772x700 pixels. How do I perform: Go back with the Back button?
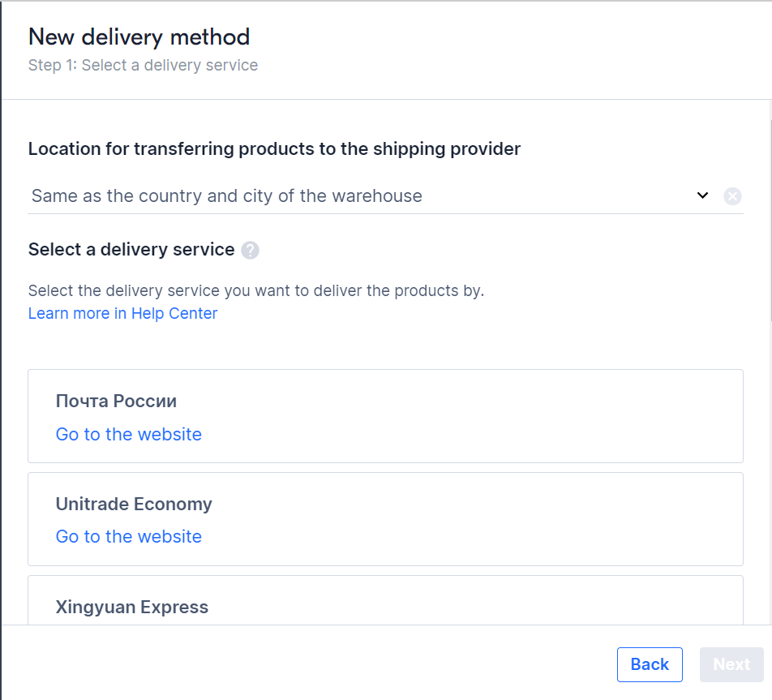pyautogui.click(x=650, y=664)
